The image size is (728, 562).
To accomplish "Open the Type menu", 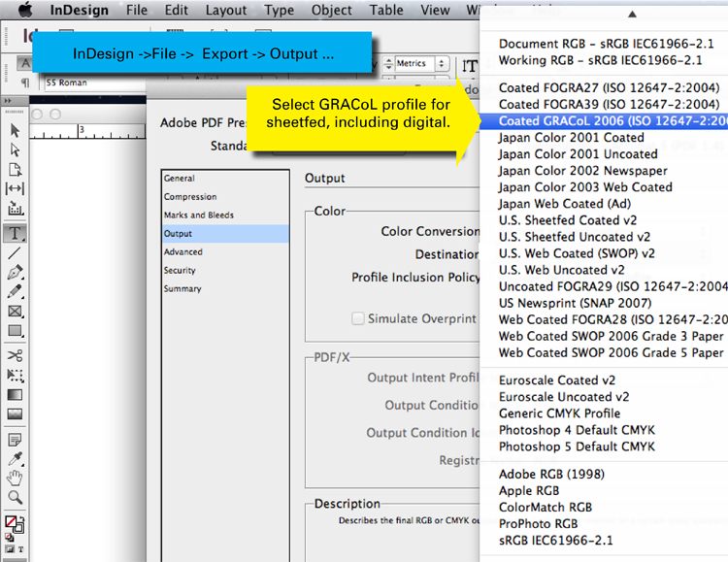I will point(279,10).
